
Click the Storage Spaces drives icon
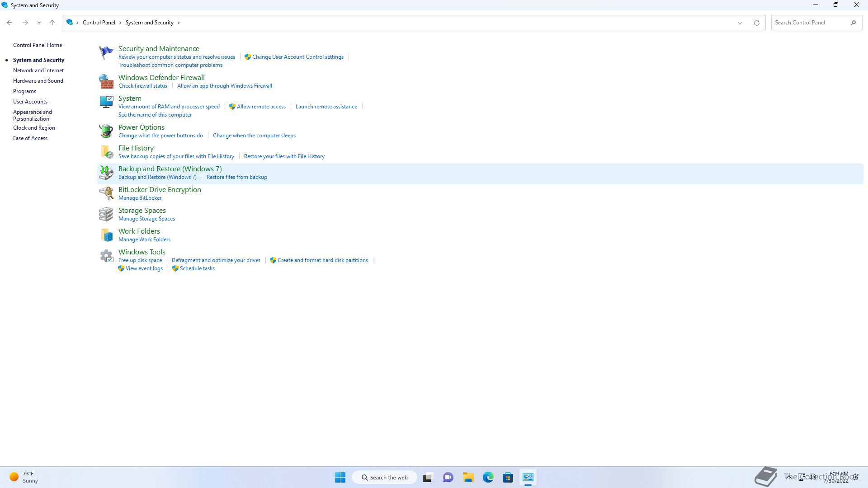(x=106, y=214)
